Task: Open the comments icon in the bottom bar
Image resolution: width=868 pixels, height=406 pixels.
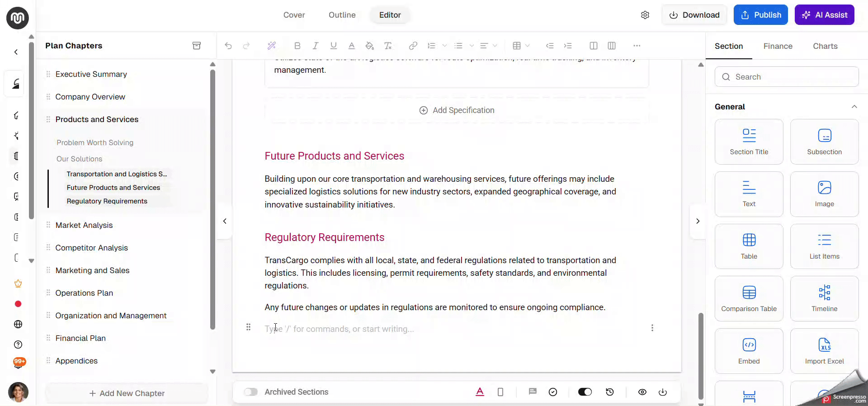Action: pyautogui.click(x=533, y=392)
